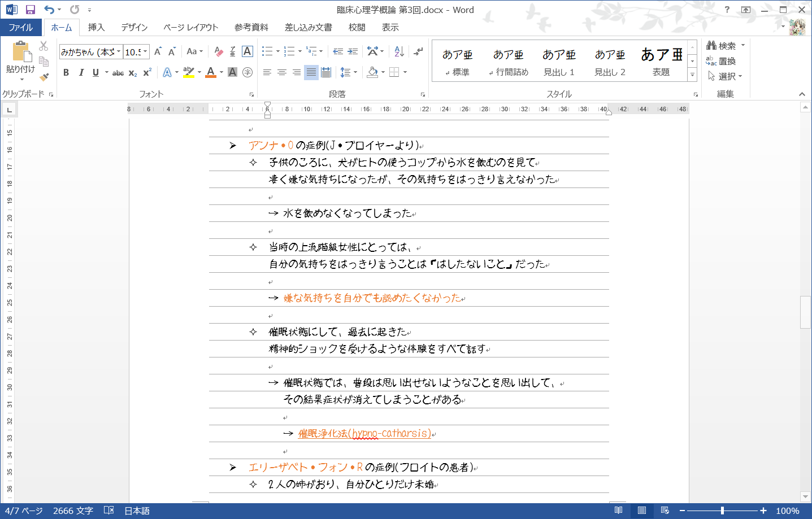812x519 pixels.
Task: Open the 校閲 ribbon tab
Action: pyautogui.click(x=357, y=27)
